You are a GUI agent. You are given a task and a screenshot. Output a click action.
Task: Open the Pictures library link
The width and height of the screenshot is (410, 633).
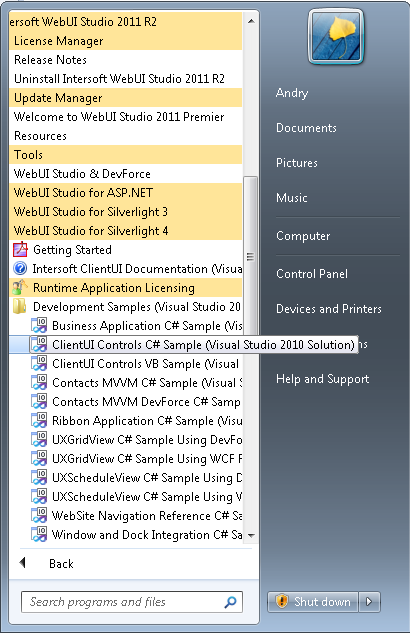(297, 163)
